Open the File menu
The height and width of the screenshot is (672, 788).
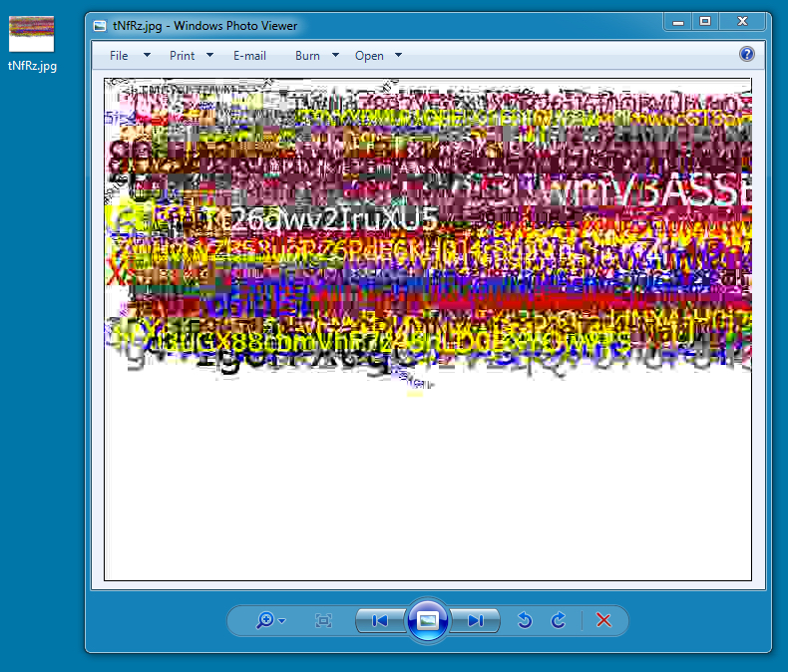pos(119,56)
